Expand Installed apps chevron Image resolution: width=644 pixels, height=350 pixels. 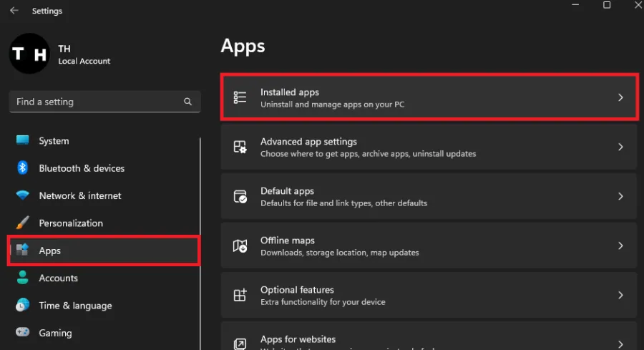[620, 97]
